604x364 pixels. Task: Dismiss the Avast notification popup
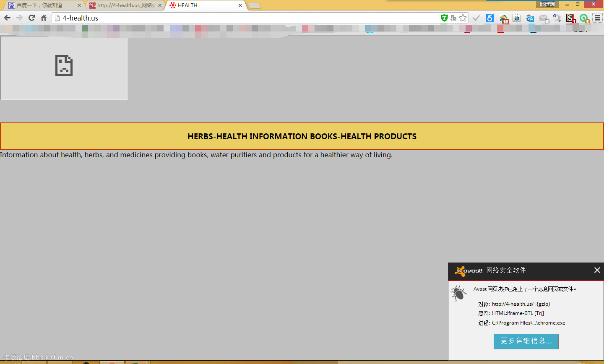coord(597,270)
